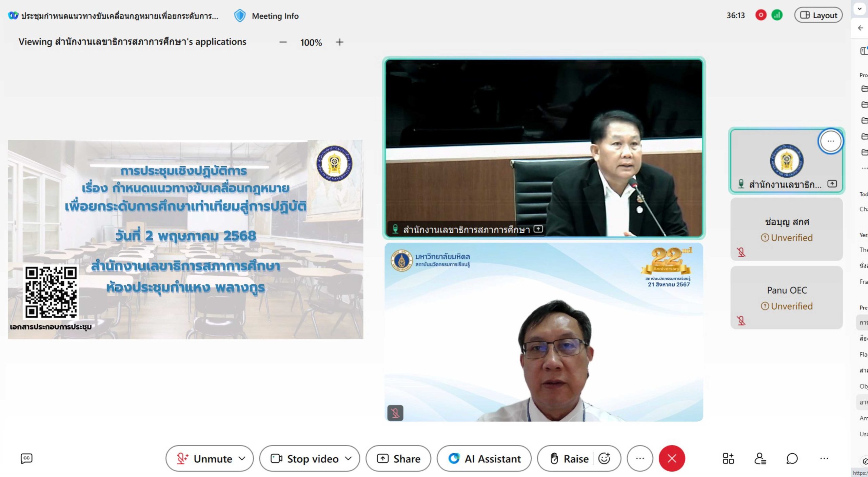Expand the video options arrow beside Stop video
This screenshot has width=868, height=477.
tap(348, 458)
